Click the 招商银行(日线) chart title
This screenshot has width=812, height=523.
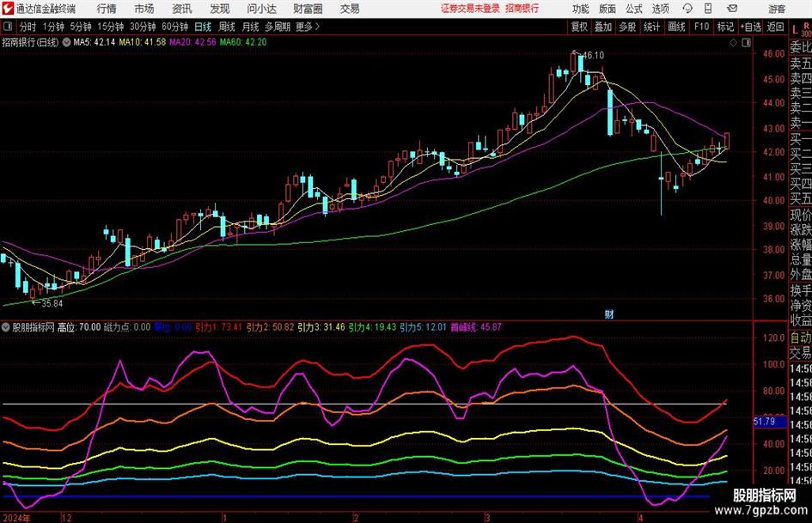30,42
